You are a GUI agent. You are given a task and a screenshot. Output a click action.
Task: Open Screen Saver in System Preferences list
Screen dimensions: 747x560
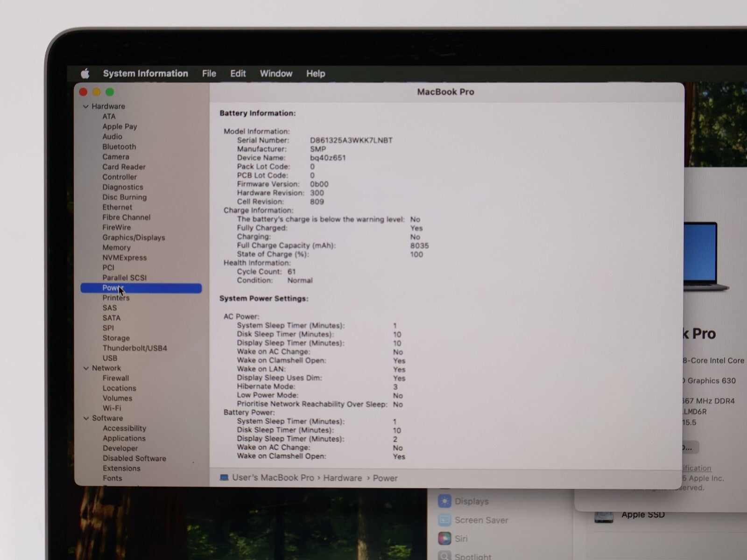click(x=481, y=520)
